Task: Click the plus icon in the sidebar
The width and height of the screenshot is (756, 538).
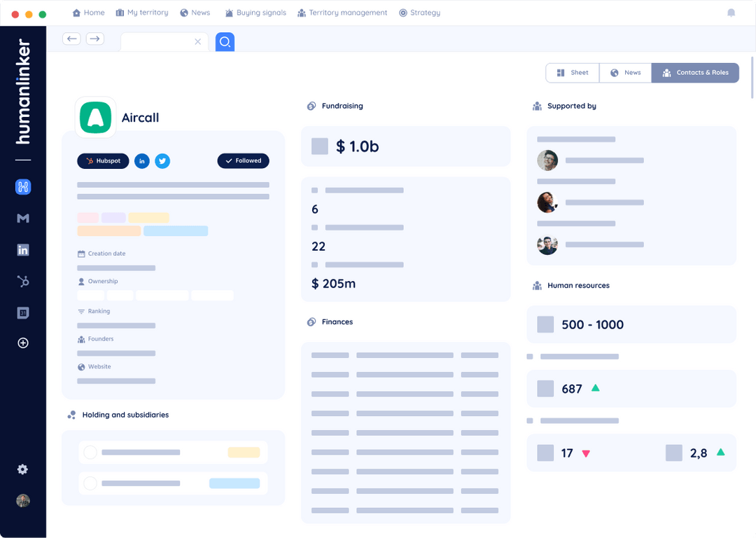Action: tap(22, 343)
